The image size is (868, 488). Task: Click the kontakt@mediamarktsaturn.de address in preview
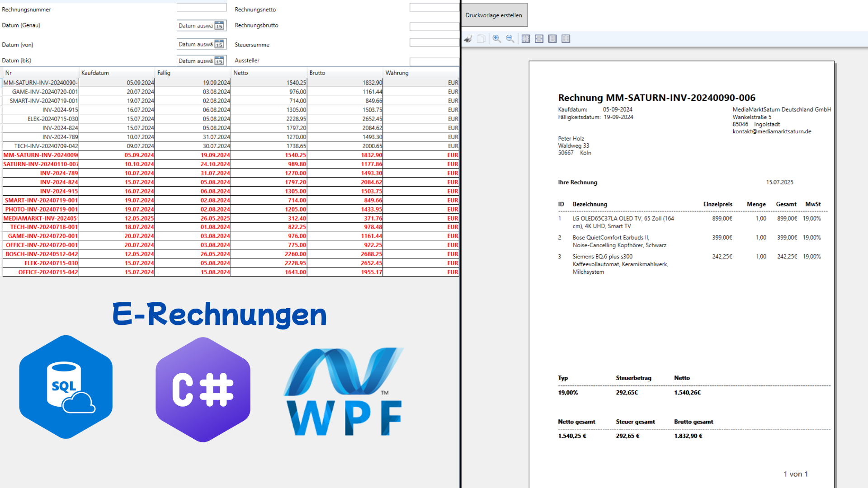[x=772, y=131]
